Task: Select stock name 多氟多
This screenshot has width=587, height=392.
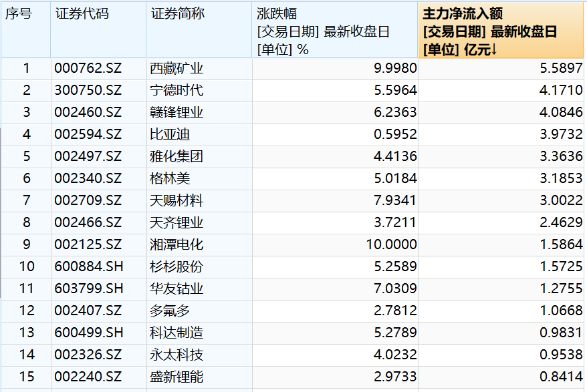Action: (170, 311)
